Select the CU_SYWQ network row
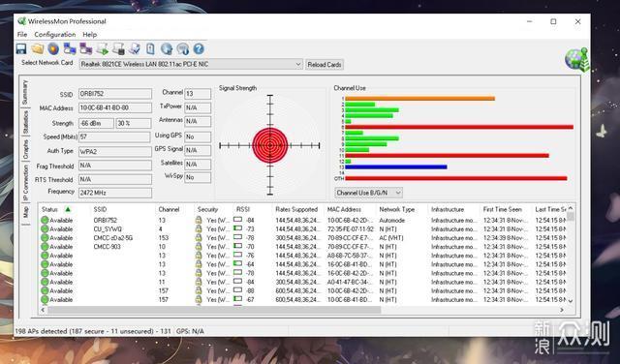The width and height of the screenshot is (620, 364). click(303, 229)
